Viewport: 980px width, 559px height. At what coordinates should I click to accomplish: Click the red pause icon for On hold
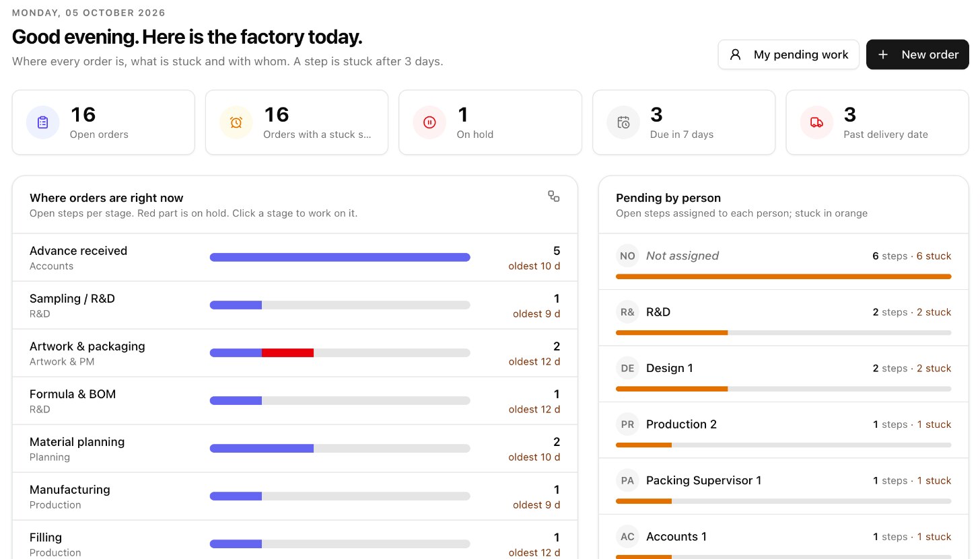(429, 122)
